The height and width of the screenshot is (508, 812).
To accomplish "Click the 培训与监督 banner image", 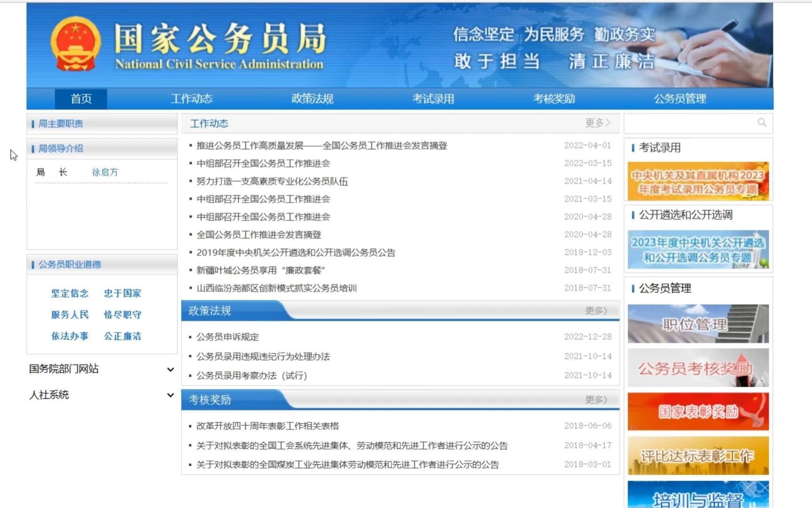I will (x=698, y=495).
